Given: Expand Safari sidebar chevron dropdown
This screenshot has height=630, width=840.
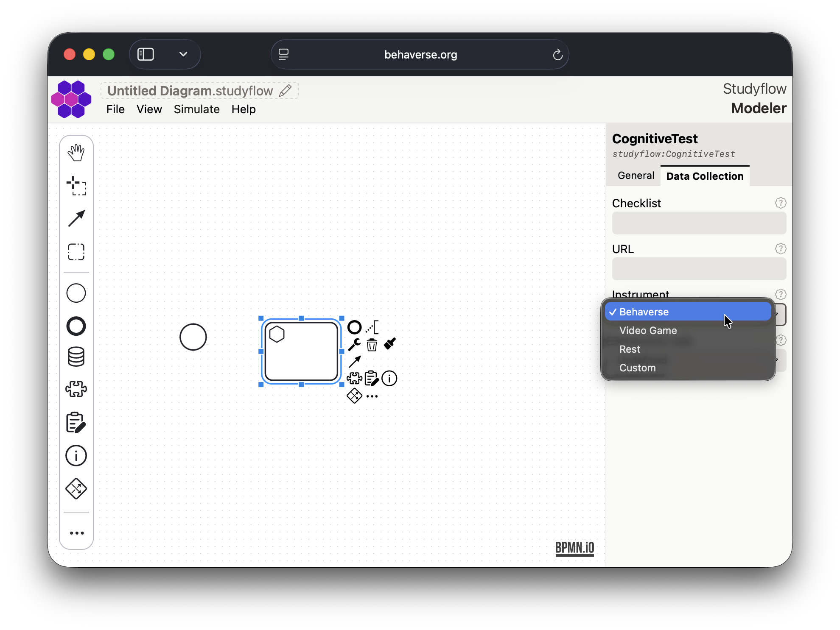Looking at the screenshot, I should (x=183, y=54).
